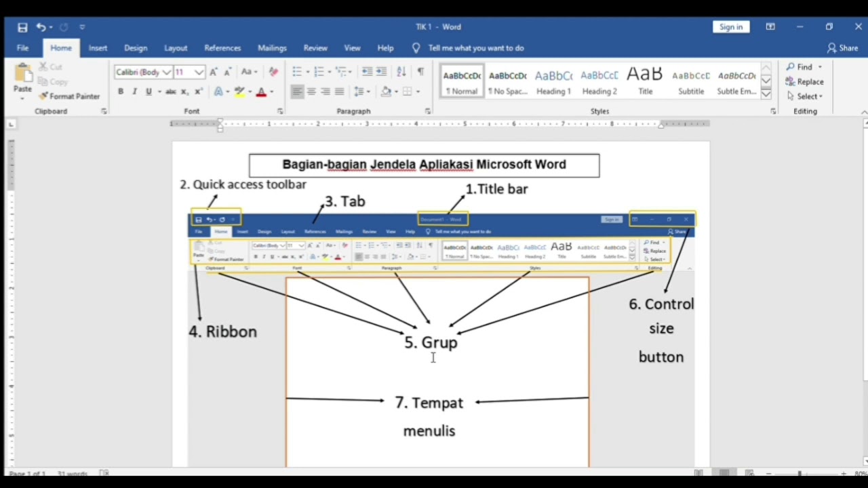Apply numbered list icon
The width and height of the screenshot is (868, 488).
(319, 72)
